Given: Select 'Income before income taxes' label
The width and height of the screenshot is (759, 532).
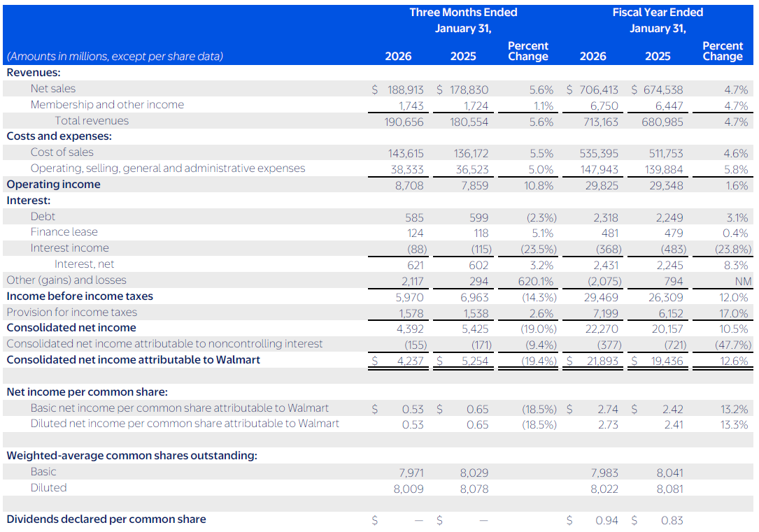Looking at the screenshot, I should 80,296.
